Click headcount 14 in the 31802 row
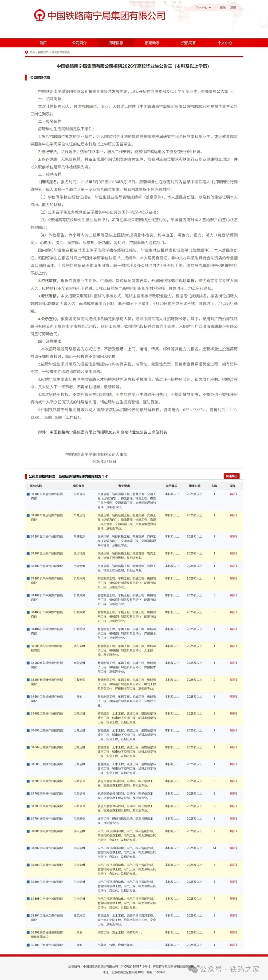Viewport: 268px width, 980px height. (x=214, y=848)
